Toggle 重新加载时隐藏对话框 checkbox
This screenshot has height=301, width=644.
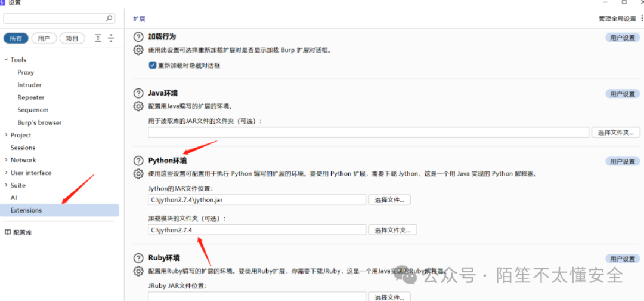tap(153, 65)
